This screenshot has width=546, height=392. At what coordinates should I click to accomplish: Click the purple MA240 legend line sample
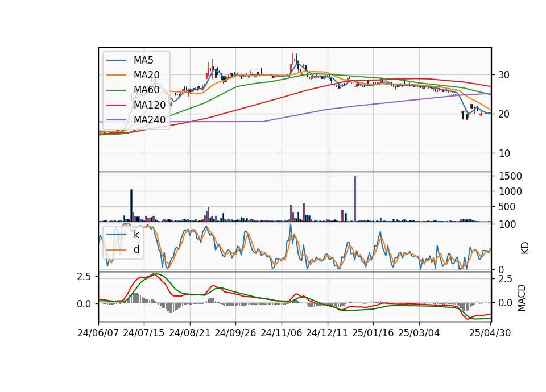[116, 120]
